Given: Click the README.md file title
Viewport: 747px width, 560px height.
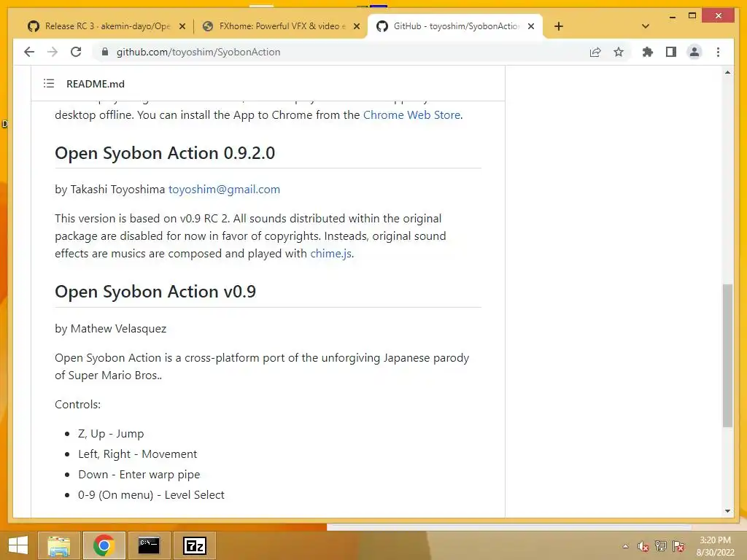Looking at the screenshot, I should (x=96, y=84).
